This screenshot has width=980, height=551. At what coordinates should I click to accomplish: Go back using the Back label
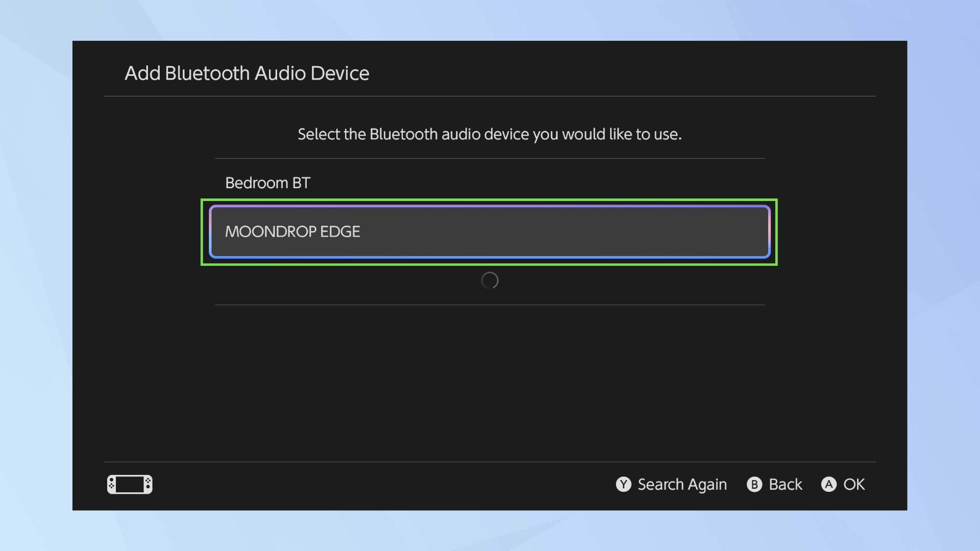(785, 484)
